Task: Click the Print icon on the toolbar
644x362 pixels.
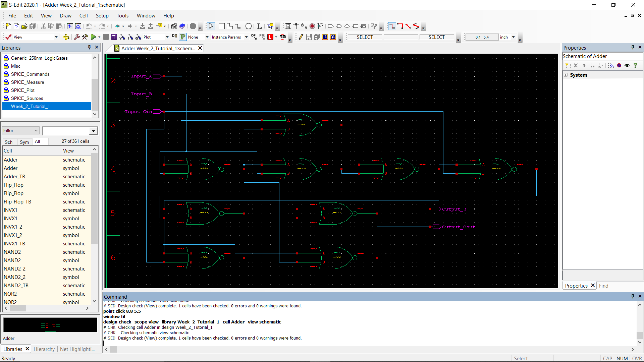Action: pos(174,26)
